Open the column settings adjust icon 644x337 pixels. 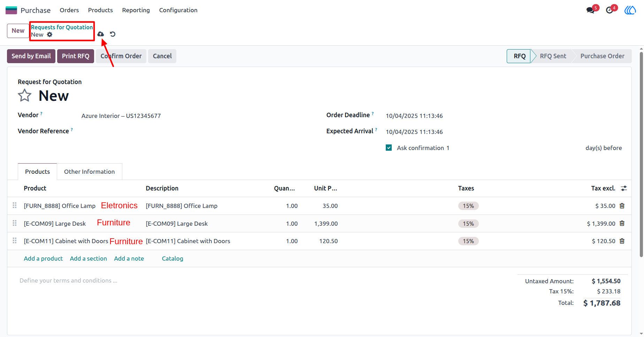(624, 188)
